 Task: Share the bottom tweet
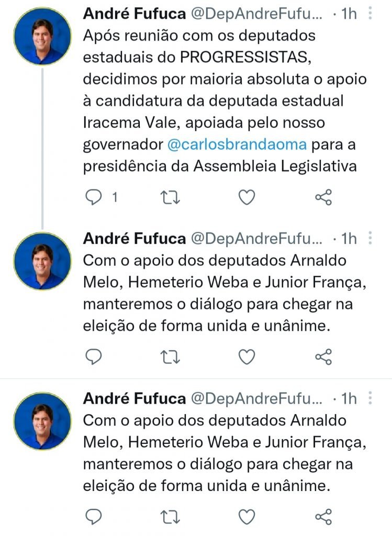(323, 517)
